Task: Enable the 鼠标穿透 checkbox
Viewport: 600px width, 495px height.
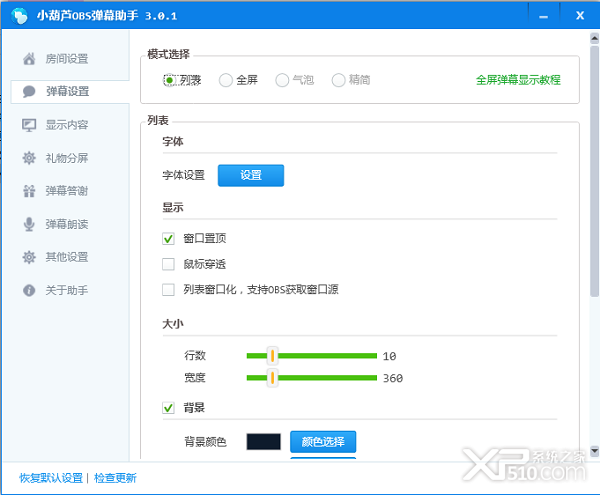Action: [168, 264]
